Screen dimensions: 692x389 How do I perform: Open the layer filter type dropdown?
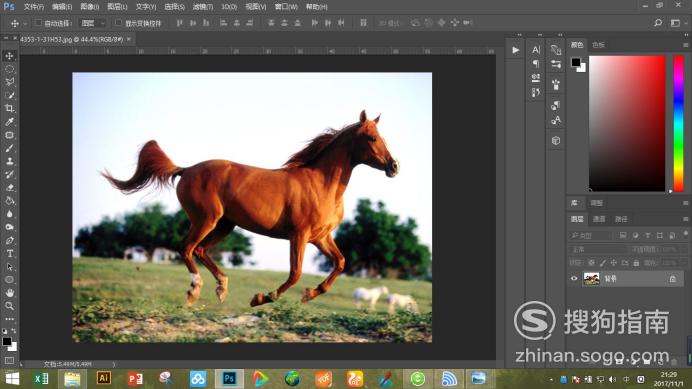coord(590,235)
